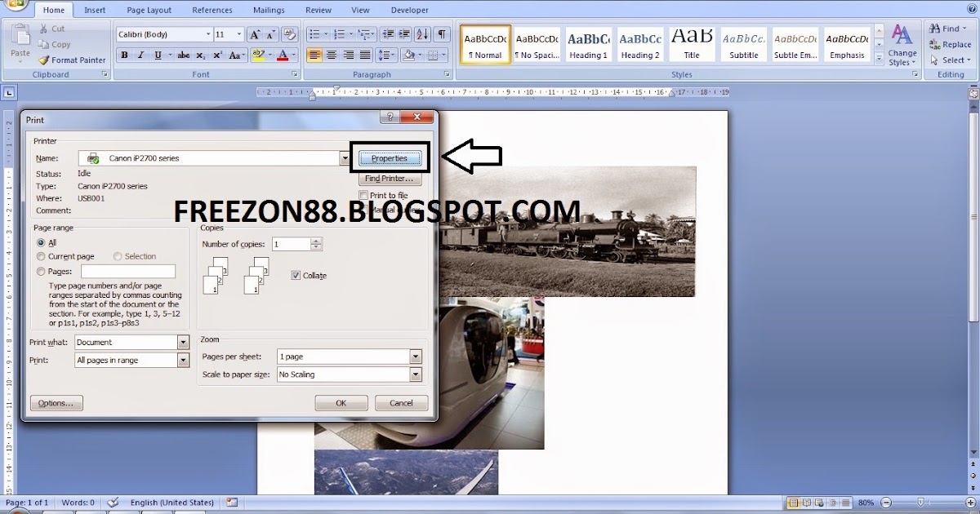Open the Mailings ribbon tab
The width and height of the screenshot is (980, 514).
[x=269, y=10]
